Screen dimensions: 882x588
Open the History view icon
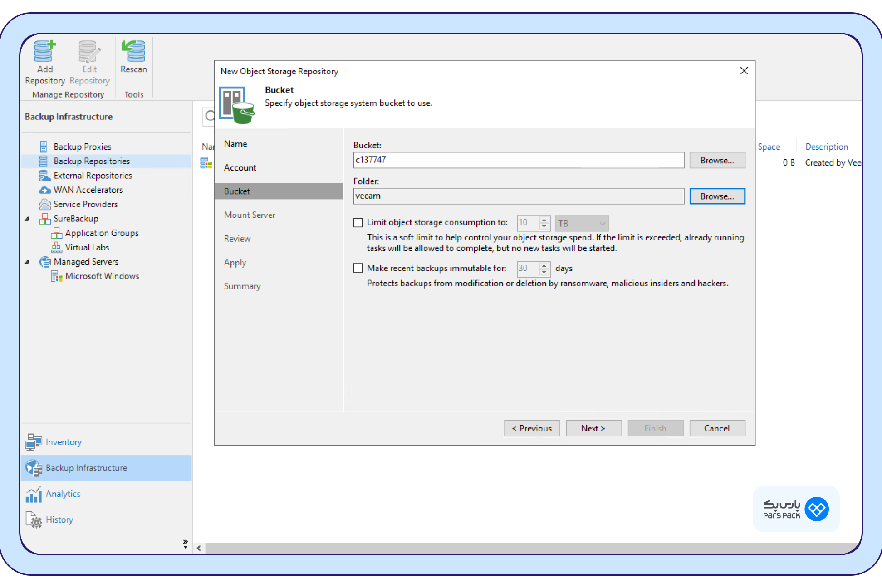tap(34, 519)
